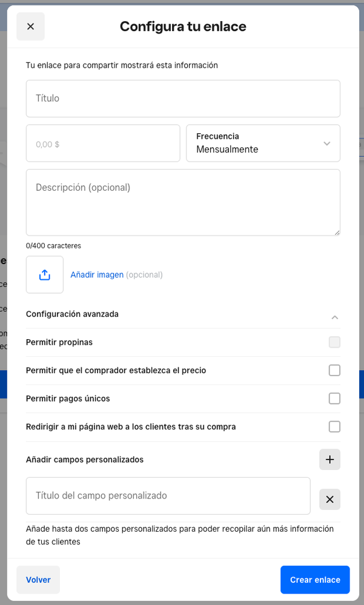364x605 pixels.
Task: Click the Añadir campos personalizados label
Action: click(x=85, y=460)
